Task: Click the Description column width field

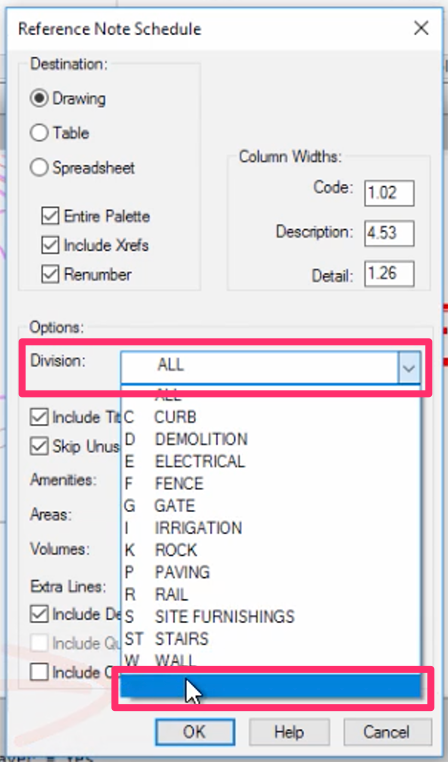Action: (x=389, y=233)
